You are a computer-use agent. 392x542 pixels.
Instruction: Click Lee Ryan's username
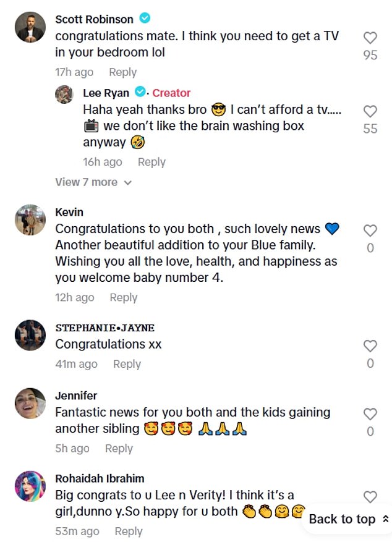click(x=106, y=93)
